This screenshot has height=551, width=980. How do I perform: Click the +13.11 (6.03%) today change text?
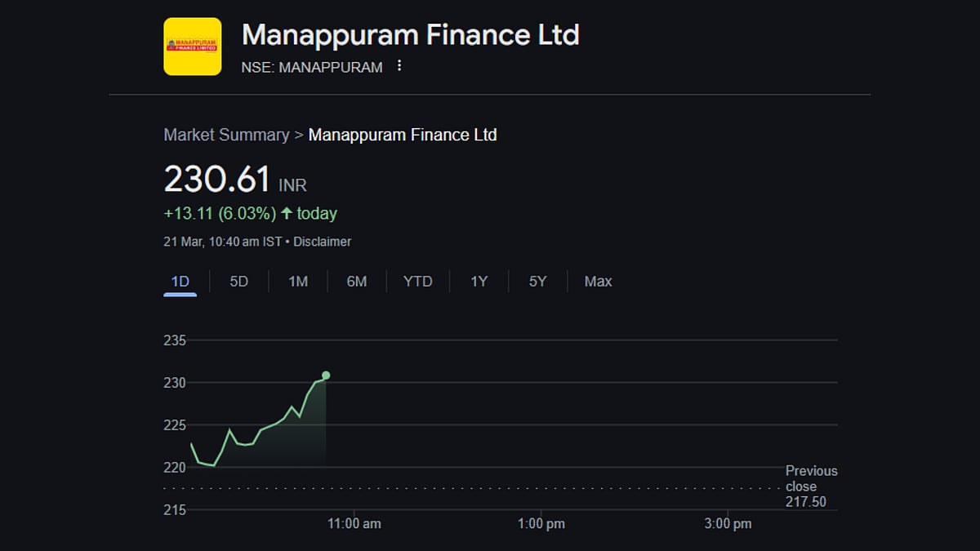pyautogui.click(x=250, y=214)
